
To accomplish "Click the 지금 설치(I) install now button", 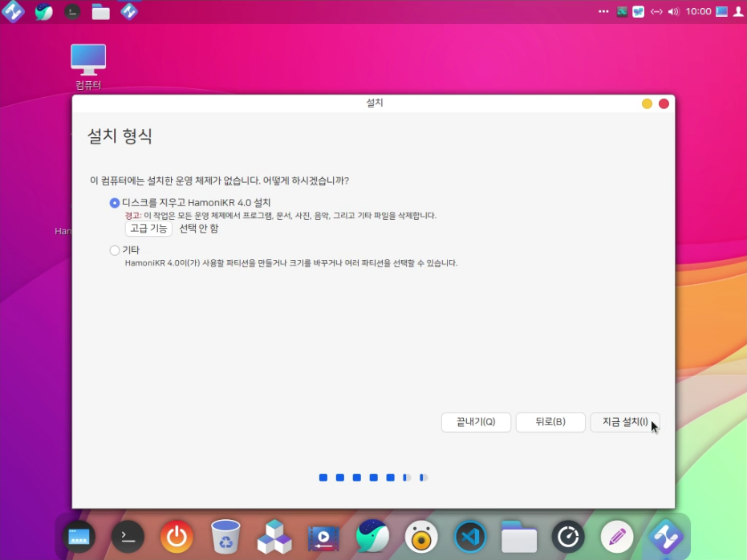I will (624, 422).
